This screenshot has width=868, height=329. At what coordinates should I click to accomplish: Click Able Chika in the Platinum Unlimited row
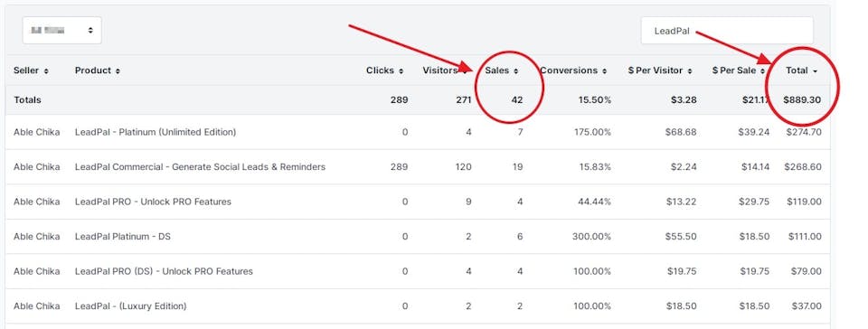(36, 132)
